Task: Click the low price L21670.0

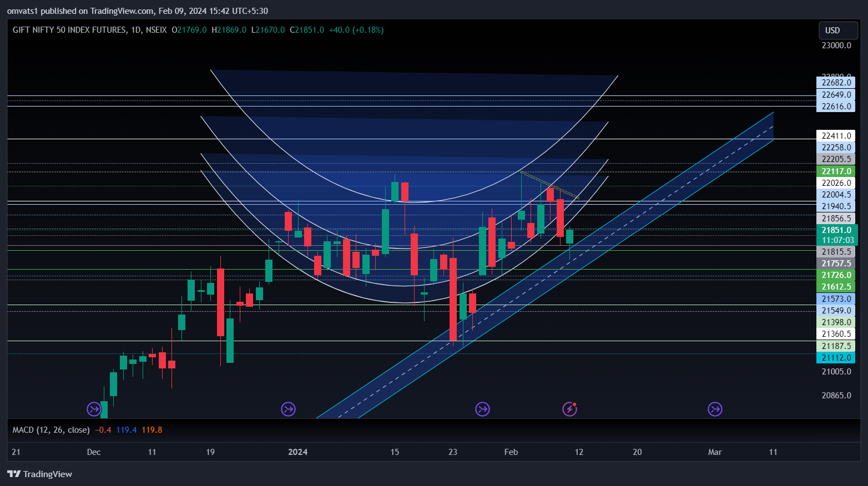Action: [268, 30]
